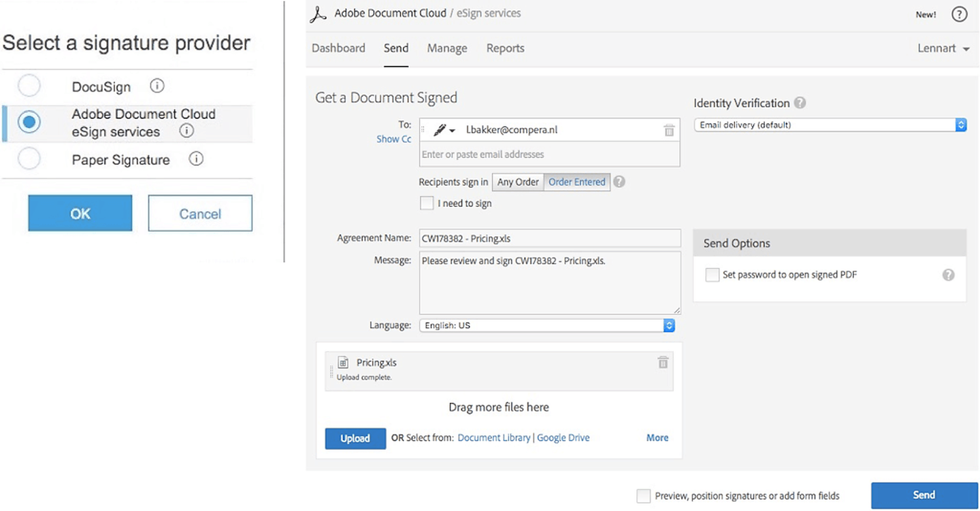
Task: Click the New! label in header
Action: coord(926,14)
